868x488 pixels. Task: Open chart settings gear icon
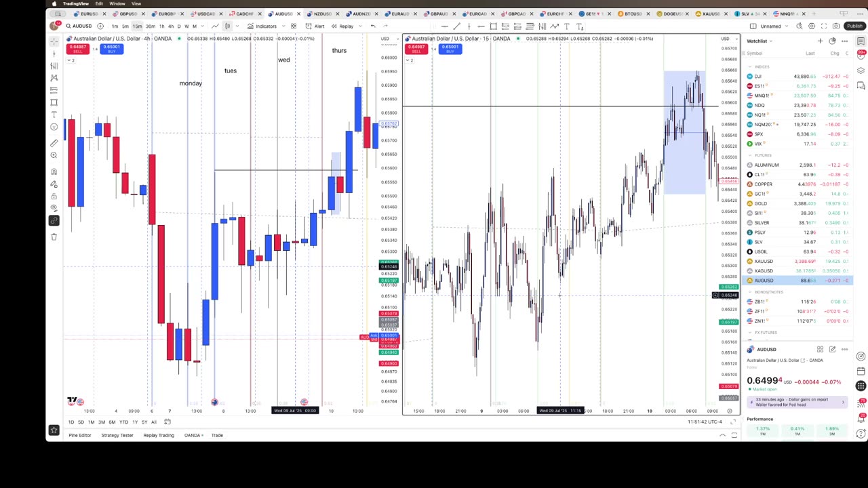point(812,26)
